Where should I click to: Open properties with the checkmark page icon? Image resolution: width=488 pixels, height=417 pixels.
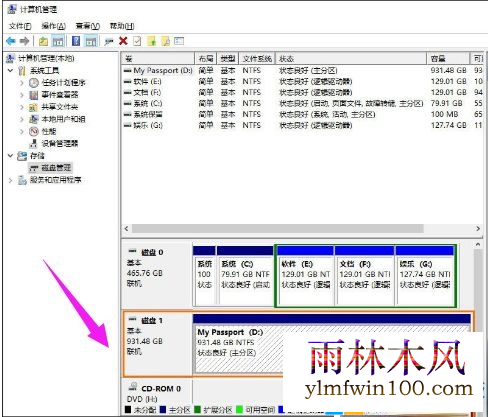pos(137,41)
